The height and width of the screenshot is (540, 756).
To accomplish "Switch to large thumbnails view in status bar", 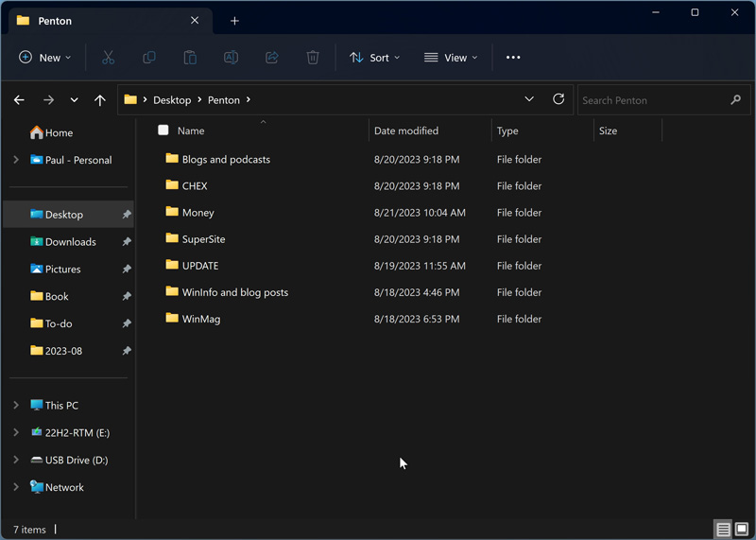I will (x=742, y=530).
